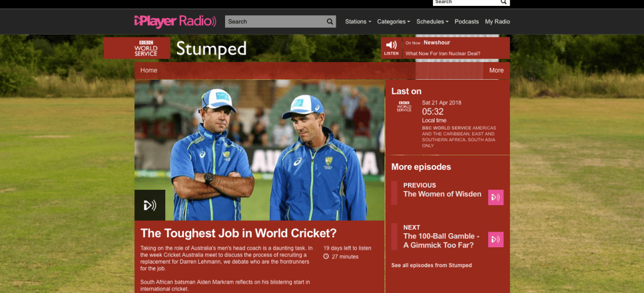Play the 100-Ball Gamble episode

coord(495,239)
